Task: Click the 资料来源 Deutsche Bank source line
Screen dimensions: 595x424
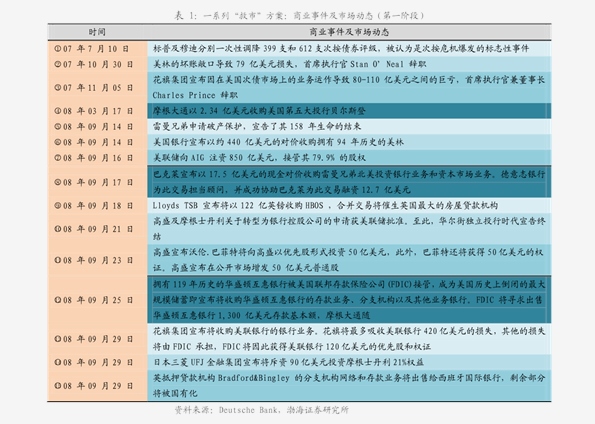Action: (261, 410)
